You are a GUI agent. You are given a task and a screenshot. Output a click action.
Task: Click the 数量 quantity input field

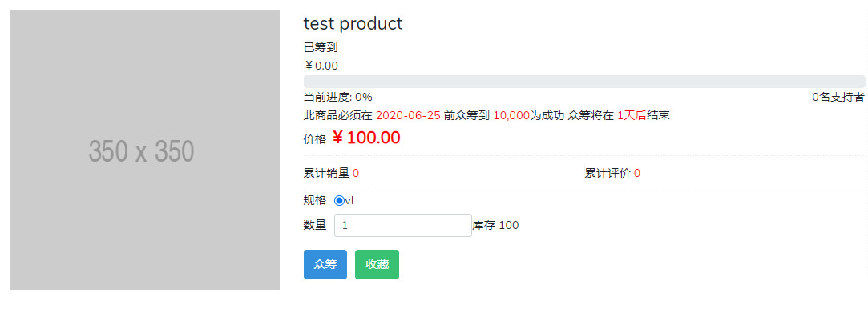coord(403,226)
